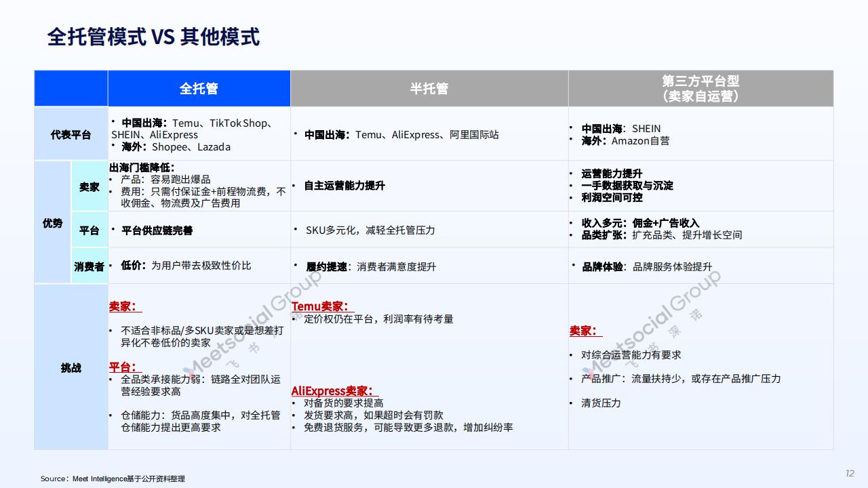Select the 消费者 sub-row label cell
This screenshot has height=488, width=868.
click(x=90, y=267)
